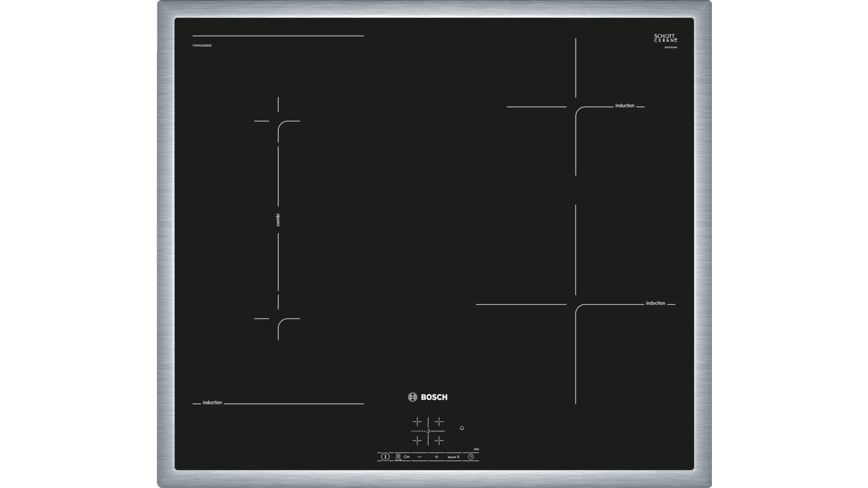
Task: Tap the bell kitchen timer symbol
Action: click(462, 428)
